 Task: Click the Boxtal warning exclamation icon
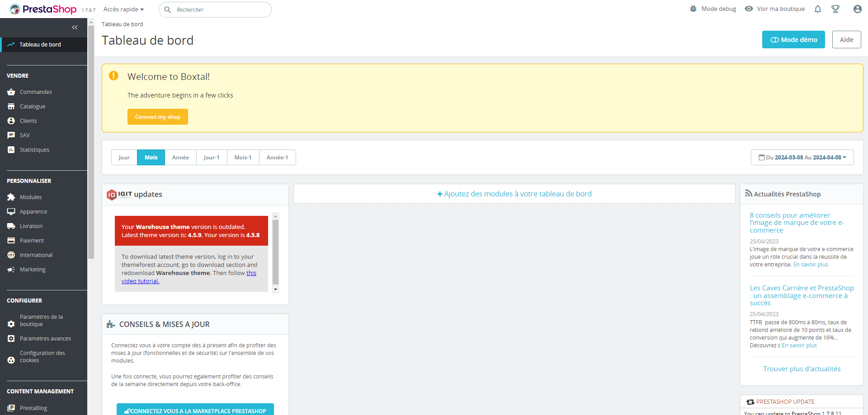113,76
